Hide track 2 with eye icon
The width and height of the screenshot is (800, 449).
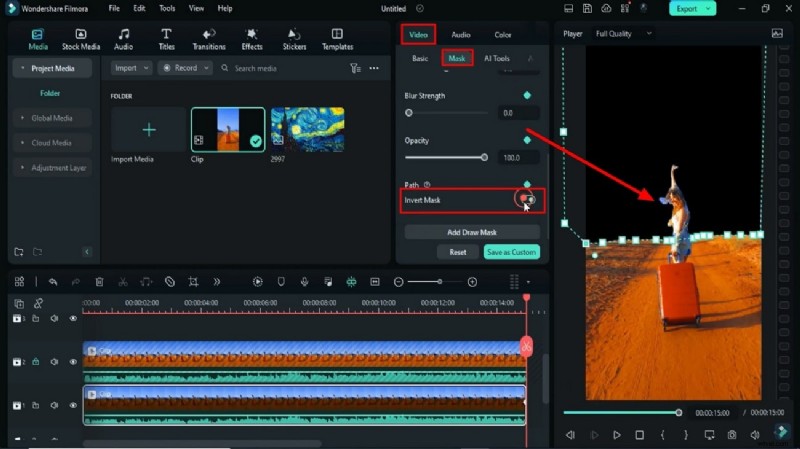click(x=73, y=362)
